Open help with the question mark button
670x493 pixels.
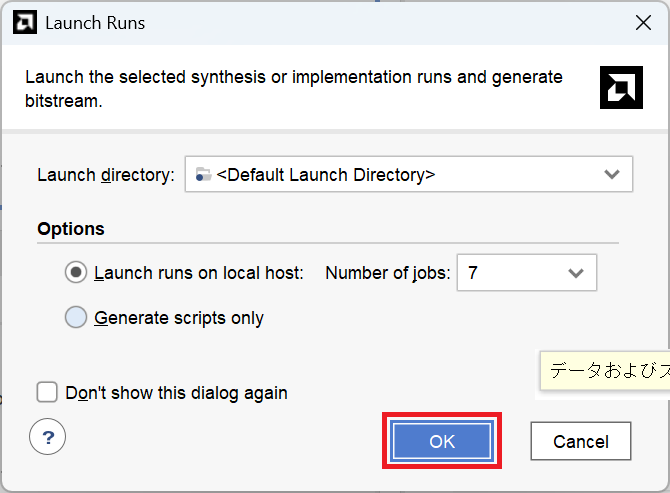point(47,437)
